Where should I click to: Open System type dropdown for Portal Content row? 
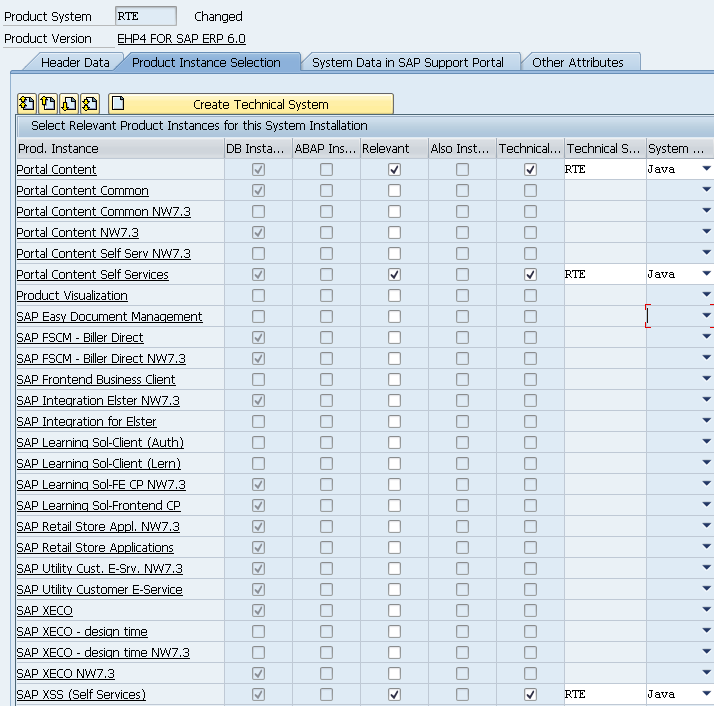coord(706,169)
